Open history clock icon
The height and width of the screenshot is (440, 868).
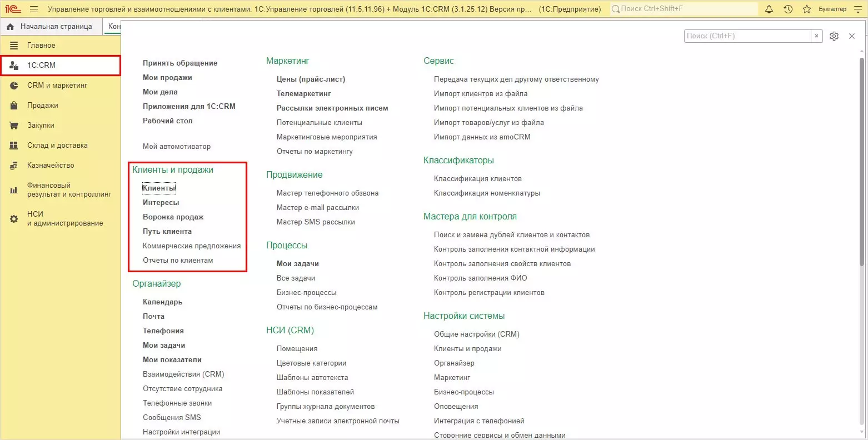(788, 9)
